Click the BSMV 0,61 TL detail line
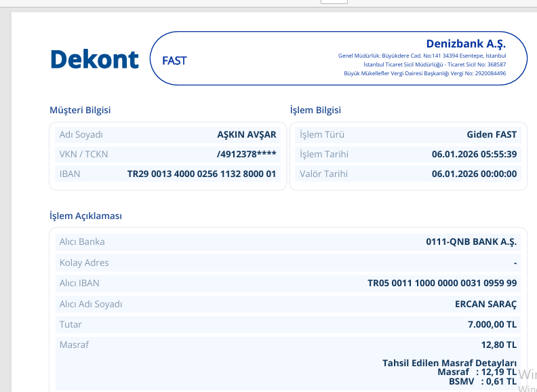This screenshot has width=537, height=392. tap(483, 382)
